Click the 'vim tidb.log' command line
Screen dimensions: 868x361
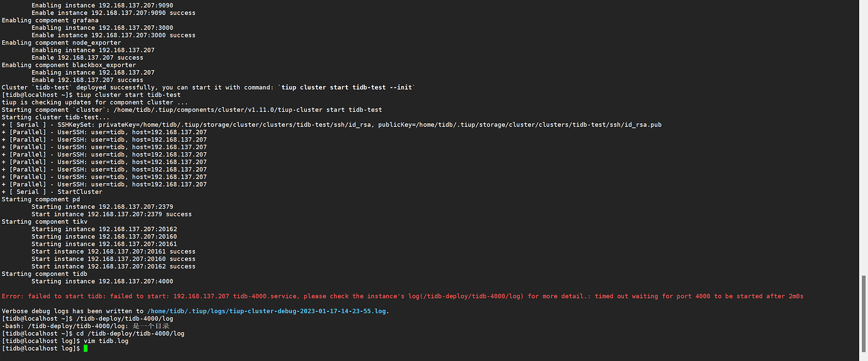(x=65, y=341)
